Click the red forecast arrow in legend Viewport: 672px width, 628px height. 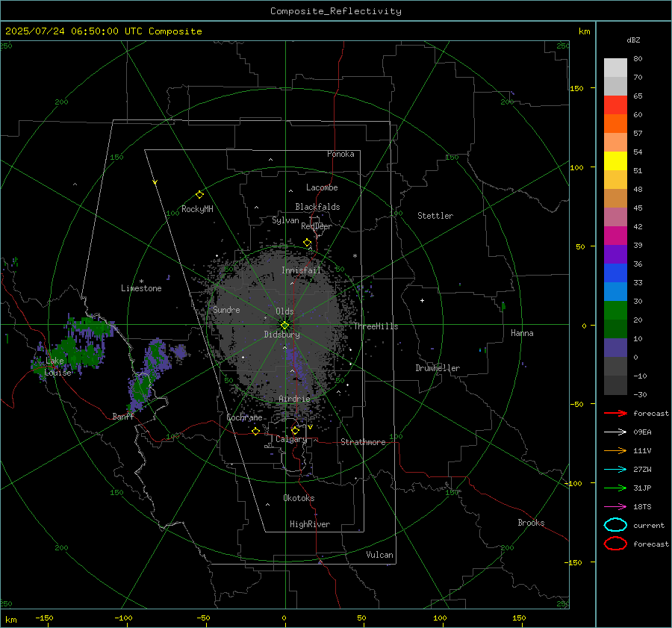pos(615,413)
